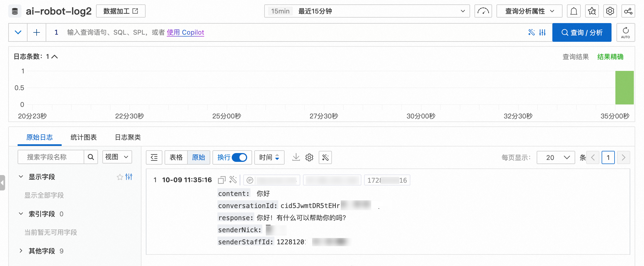Open the 视图 dropdown
This screenshot has width=644, height=266.
(117, 157)
